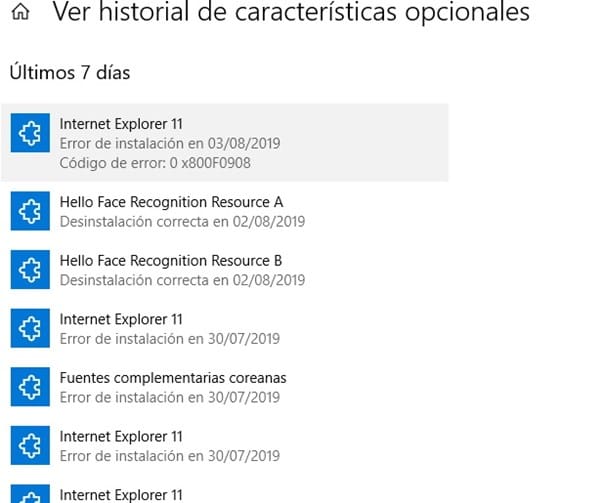The width and height of the screenshot is (600, 503).
Task: Click the bottom-most Internet Explorer 11 label
Action: pyautogui.click(x=121, y=495)
